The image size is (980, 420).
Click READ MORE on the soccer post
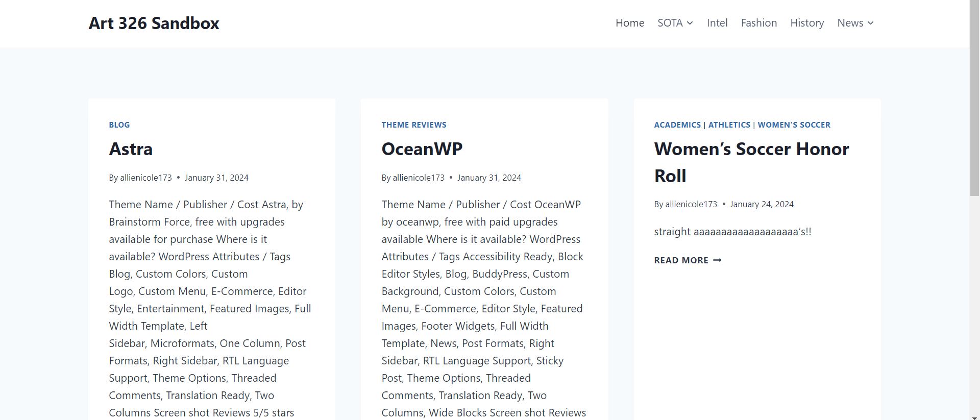point(681,260)
